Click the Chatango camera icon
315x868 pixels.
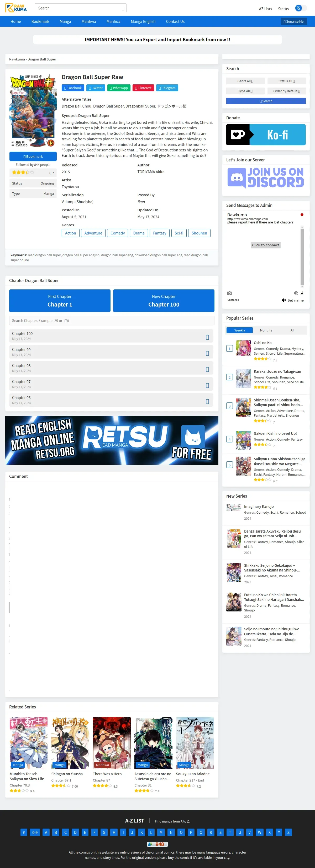pos(229,293)
